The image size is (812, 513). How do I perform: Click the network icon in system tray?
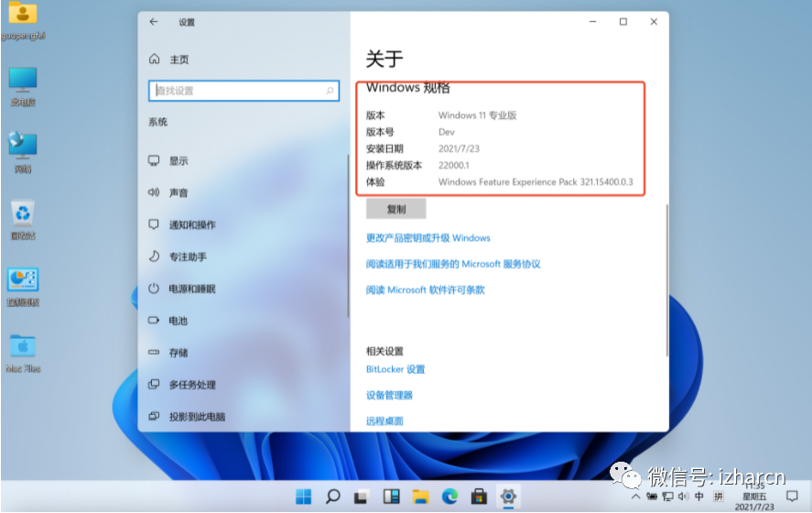pyautogui.click(x=667, y=497)
